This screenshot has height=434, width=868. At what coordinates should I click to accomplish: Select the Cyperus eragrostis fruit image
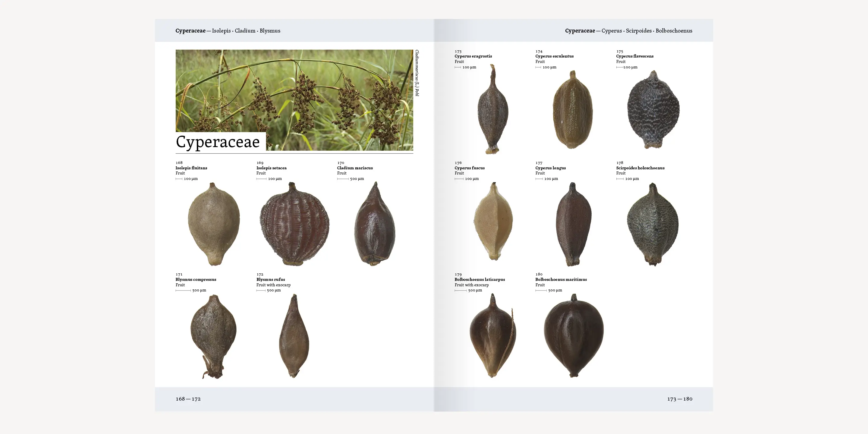493,109
